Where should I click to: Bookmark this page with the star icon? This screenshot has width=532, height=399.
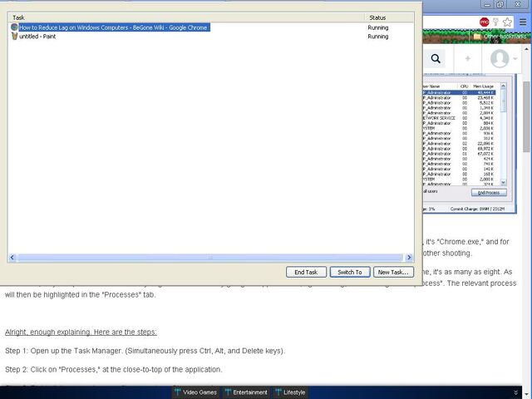507,22
